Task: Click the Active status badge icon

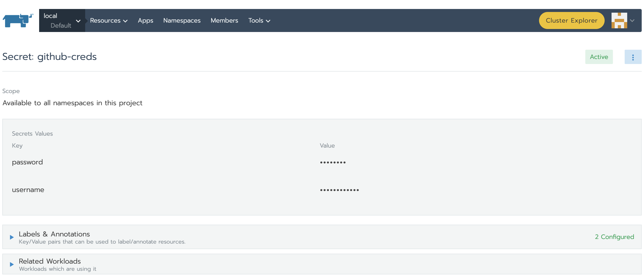Action: click(x=599, y=57)
